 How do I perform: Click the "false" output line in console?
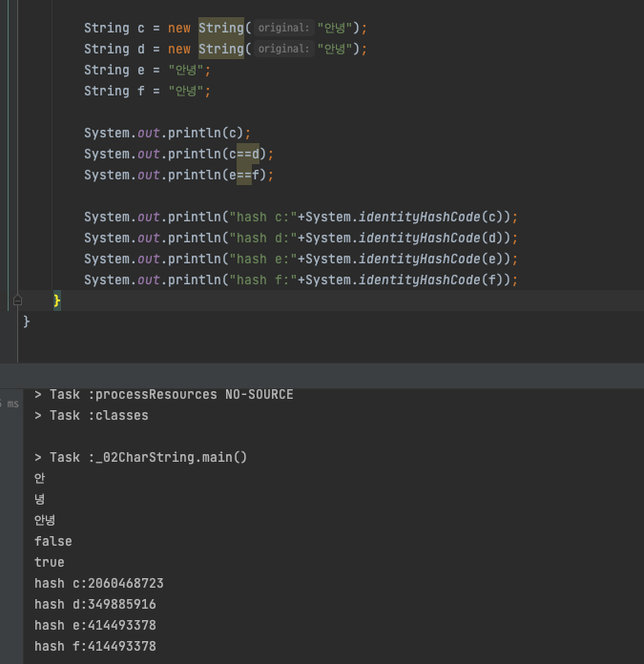click(x=52, y=541)
